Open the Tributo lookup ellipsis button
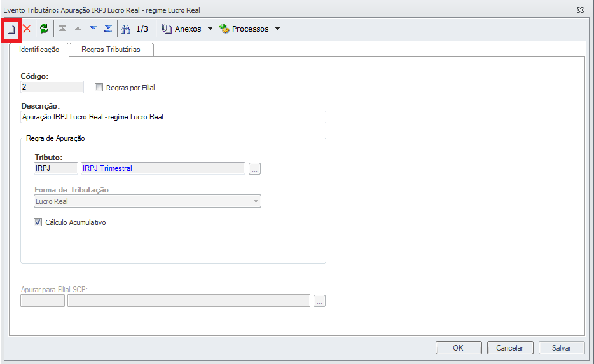This screenshot has width=594, height=364. pyautogui.click(x=255, y=169)
